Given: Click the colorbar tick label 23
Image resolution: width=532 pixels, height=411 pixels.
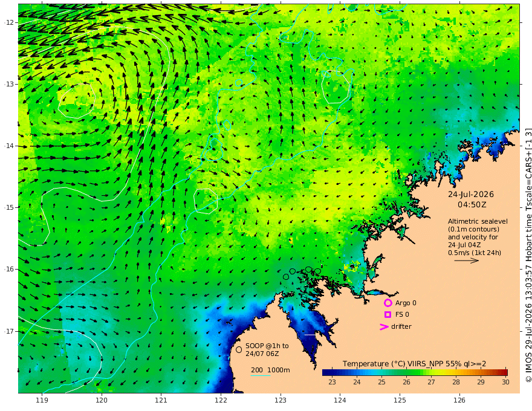Looking at the screenshot, I should point(332,382).
